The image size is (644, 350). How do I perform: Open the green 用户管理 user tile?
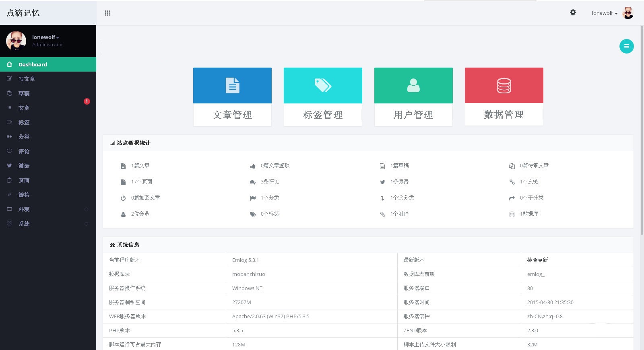click(x=413, y=86)
